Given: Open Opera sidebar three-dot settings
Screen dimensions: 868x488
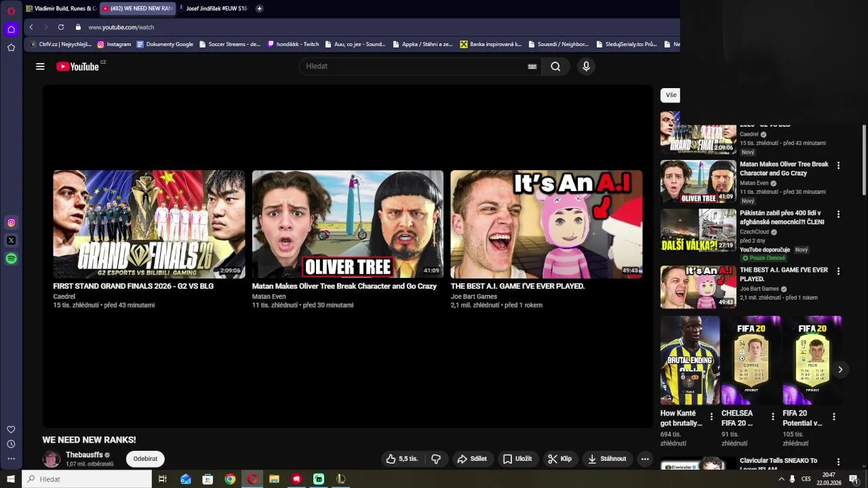Looking at the screenshot, I should coord(11,459).
